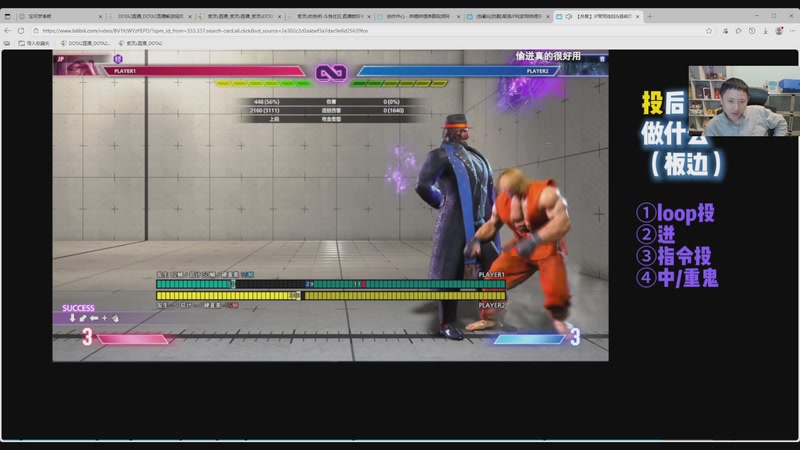Open the downloads icon
The image size is (800, 450).
(765, 31)
